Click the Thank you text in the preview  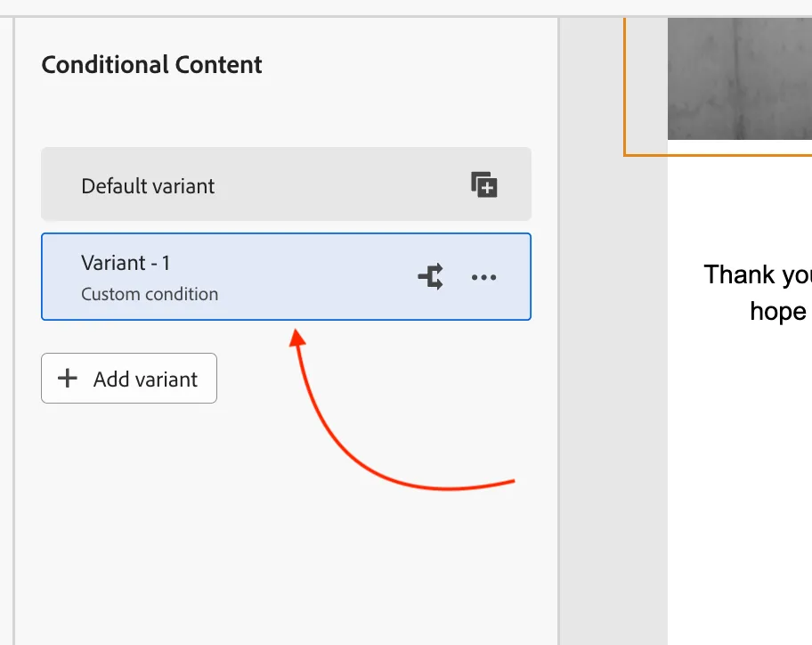click(758, 274)
